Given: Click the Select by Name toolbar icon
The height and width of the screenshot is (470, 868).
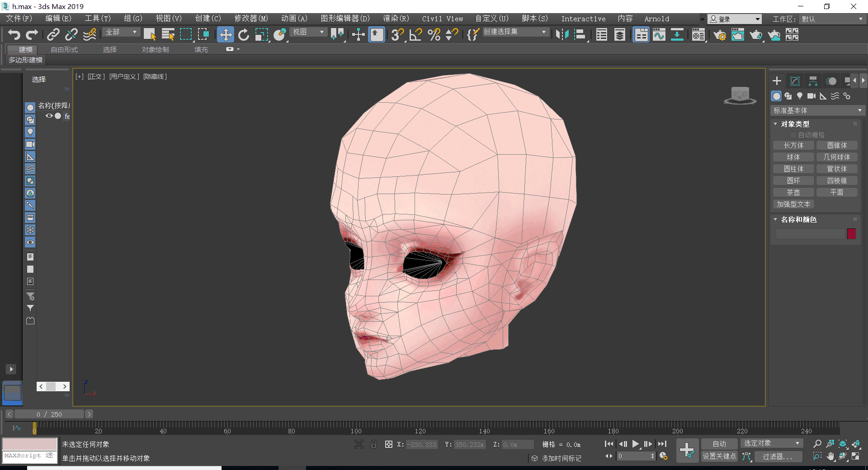Looking at the screenshot, I should (x=168, y=35).
